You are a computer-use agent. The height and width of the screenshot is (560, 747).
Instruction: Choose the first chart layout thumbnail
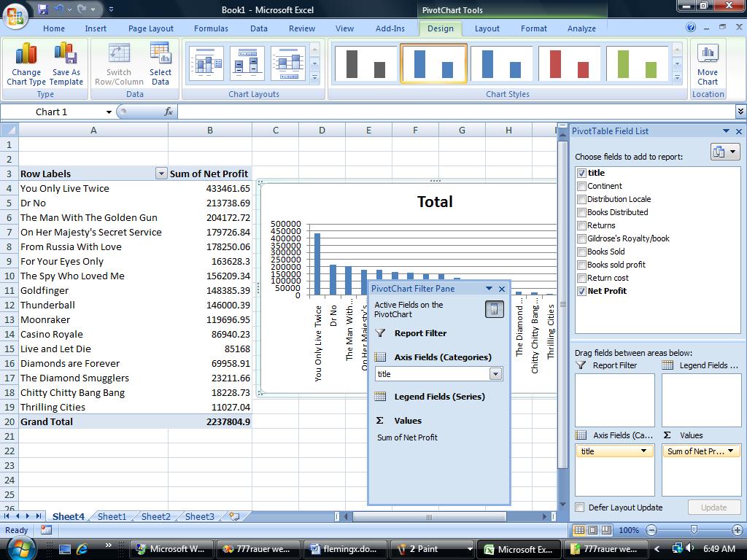tap(206, 63)
